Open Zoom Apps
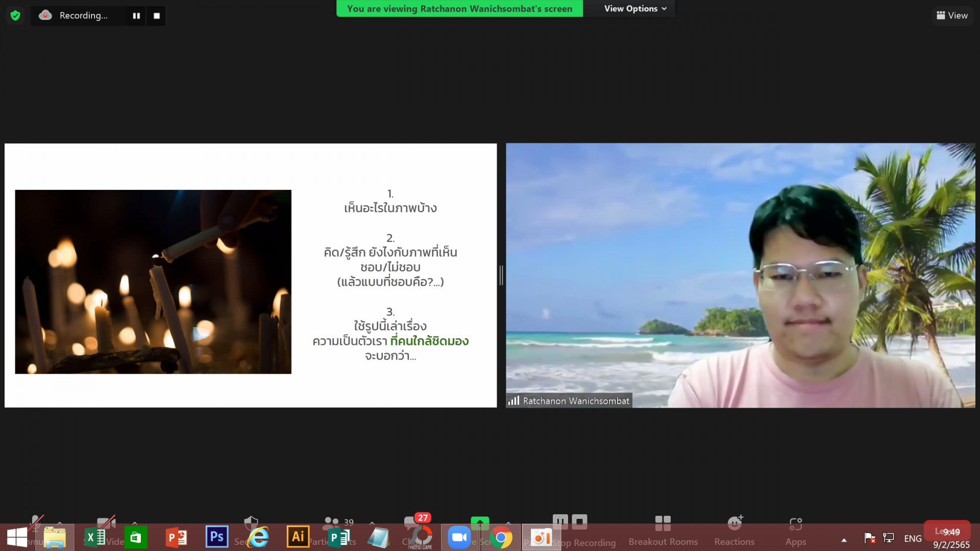This screenshot has width=980, height=551. [796, 531]
